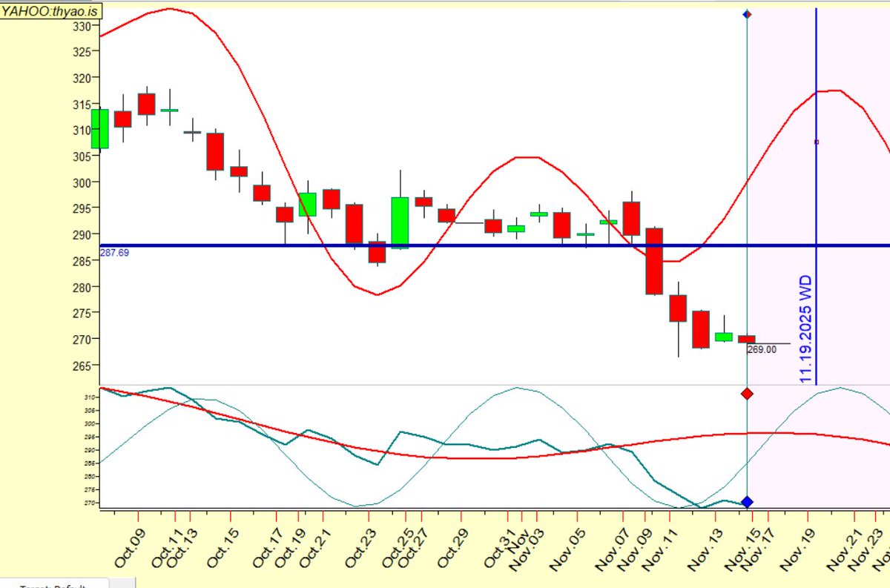Click the 315 price axis label
890x588 pixels.
[x=80, y=104]
